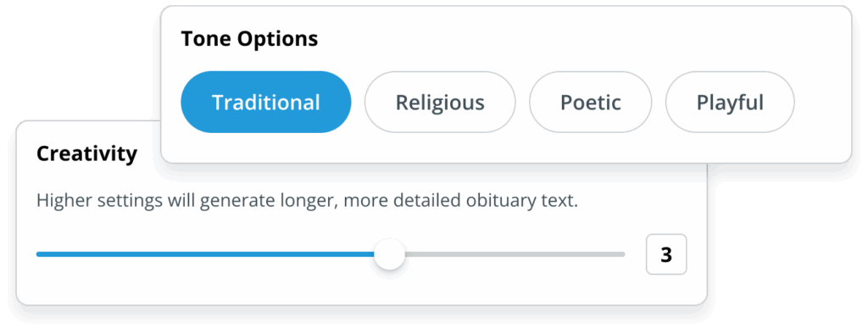The image size is (868, 333).
Task: Click the far right end of the Creativity track
Action: click(x=622, y=254)
